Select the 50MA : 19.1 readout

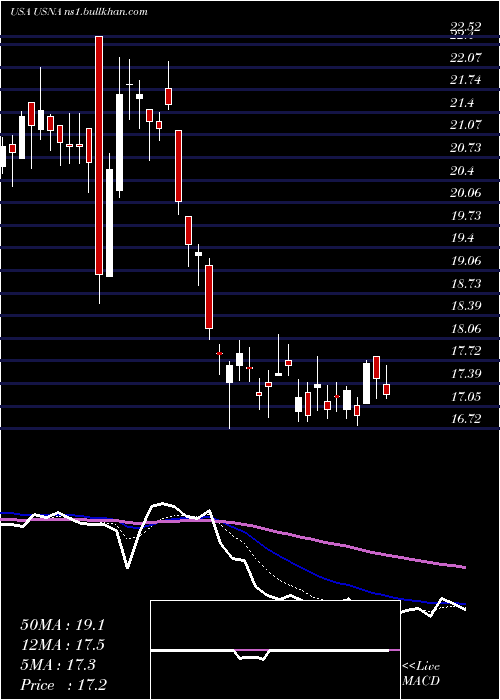point(62,625)
